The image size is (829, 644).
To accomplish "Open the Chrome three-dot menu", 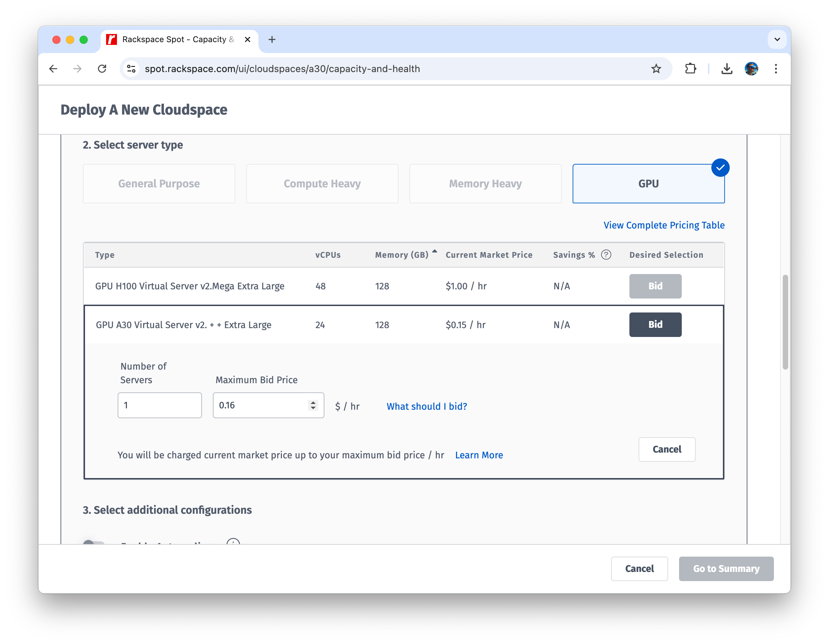I will 776,69.
